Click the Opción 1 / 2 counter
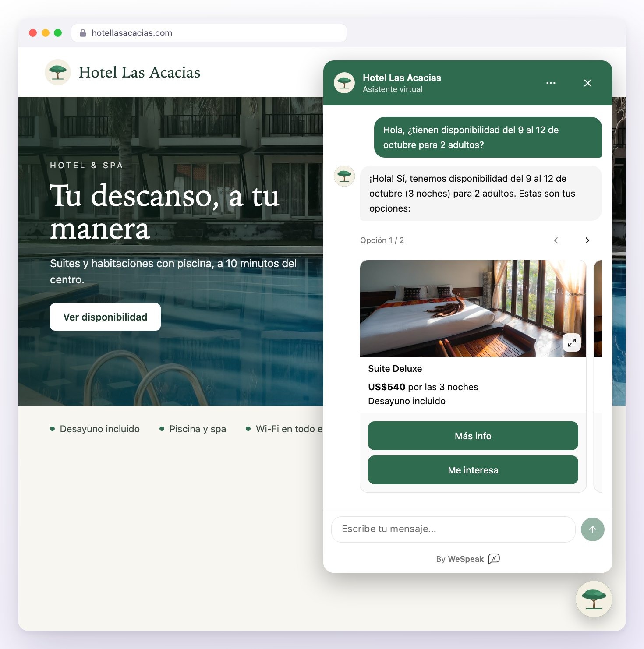 click(382, 240)
